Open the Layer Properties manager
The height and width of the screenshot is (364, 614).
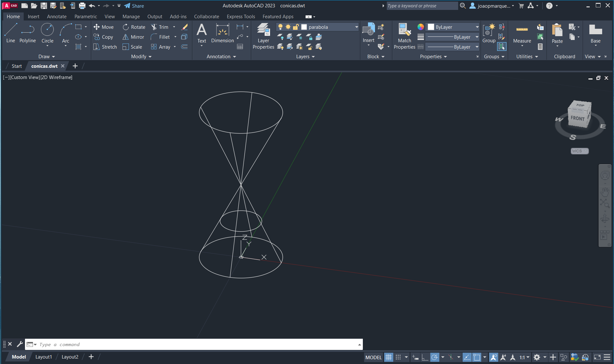click(263, 36)
